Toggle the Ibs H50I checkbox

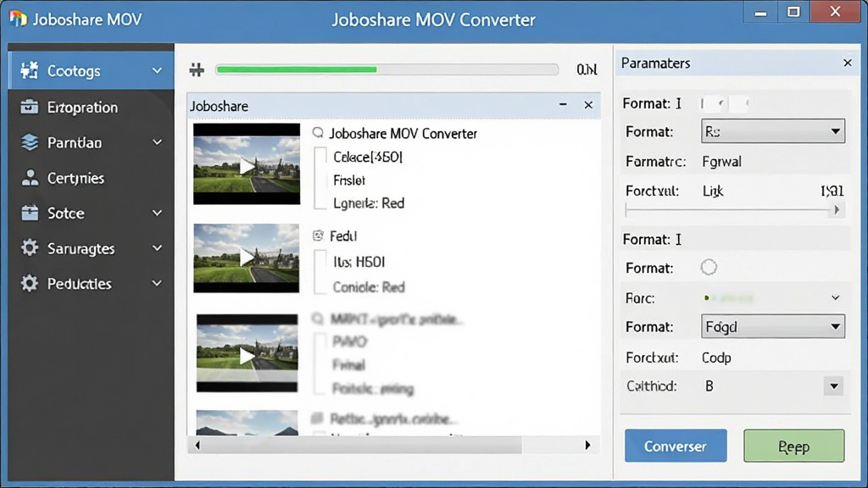tap(320, 261)
